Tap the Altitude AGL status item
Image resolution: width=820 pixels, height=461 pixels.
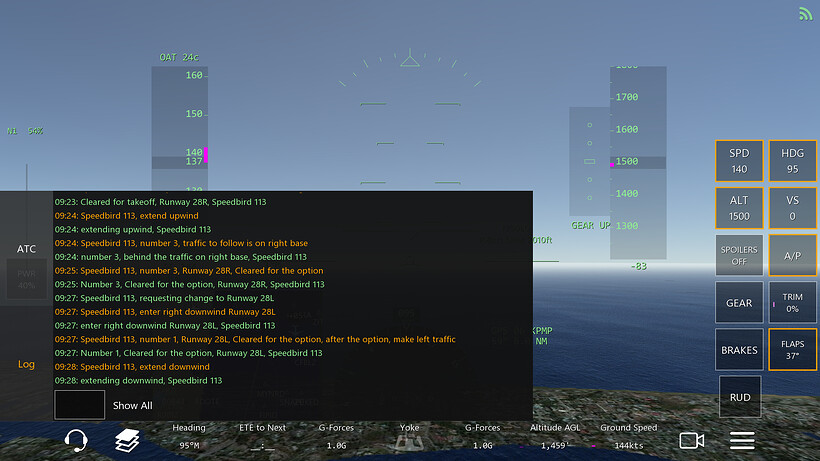pyautogui.click(x=555, y=436)
